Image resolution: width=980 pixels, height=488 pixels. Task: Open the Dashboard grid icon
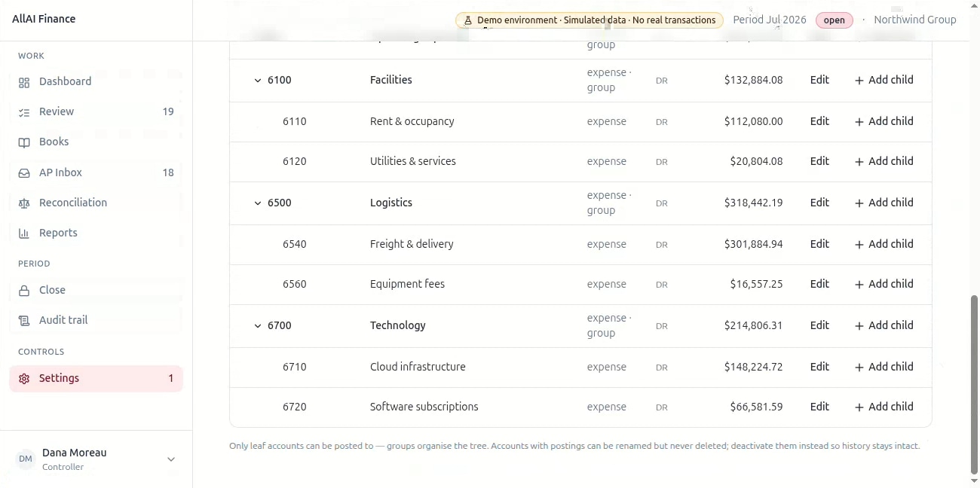24,82
